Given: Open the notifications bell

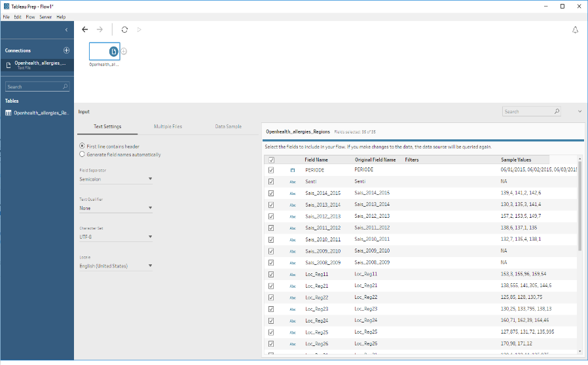Looking at the screenshot, I should click(x=576, y=30).
